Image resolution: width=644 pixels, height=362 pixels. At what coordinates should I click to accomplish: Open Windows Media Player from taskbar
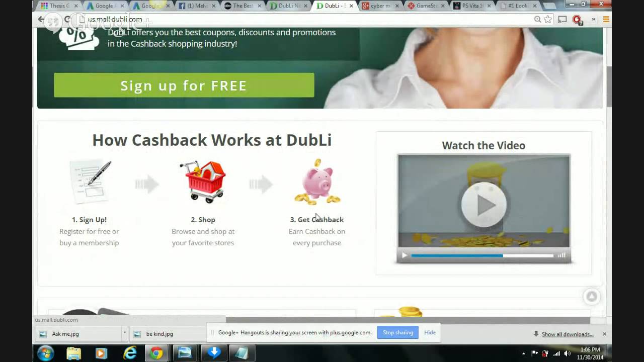[101, 353]
